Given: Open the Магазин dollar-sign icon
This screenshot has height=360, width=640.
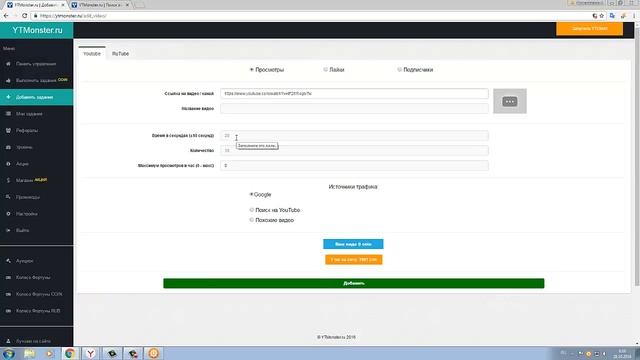Looking at the screenshot, I should point(8,180).
